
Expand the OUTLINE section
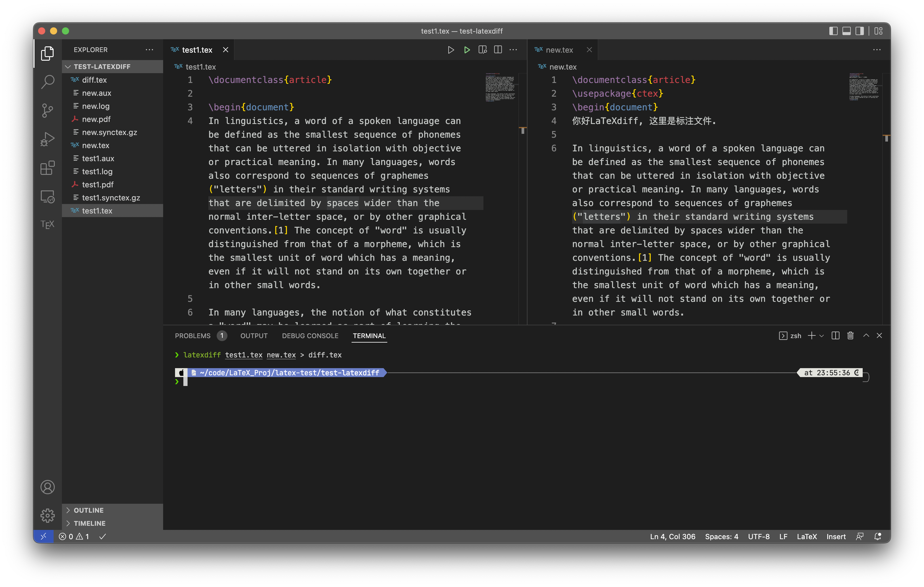point(88,510)
